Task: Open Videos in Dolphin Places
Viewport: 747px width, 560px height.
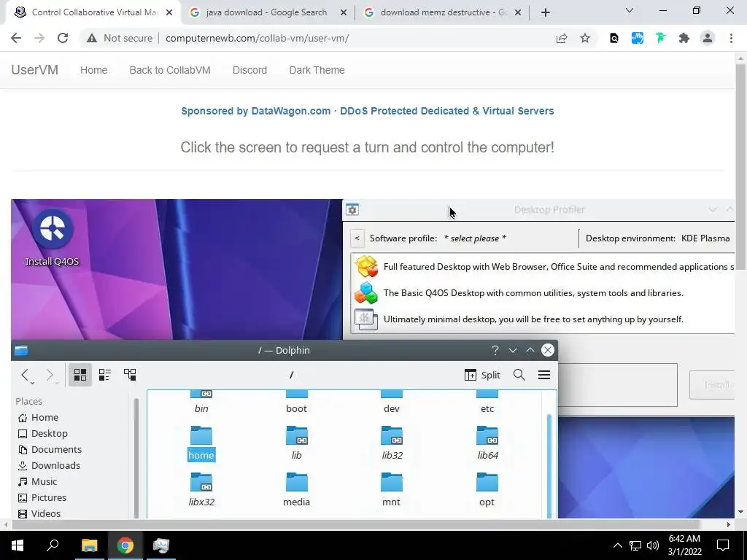Action: coord(39,514)
